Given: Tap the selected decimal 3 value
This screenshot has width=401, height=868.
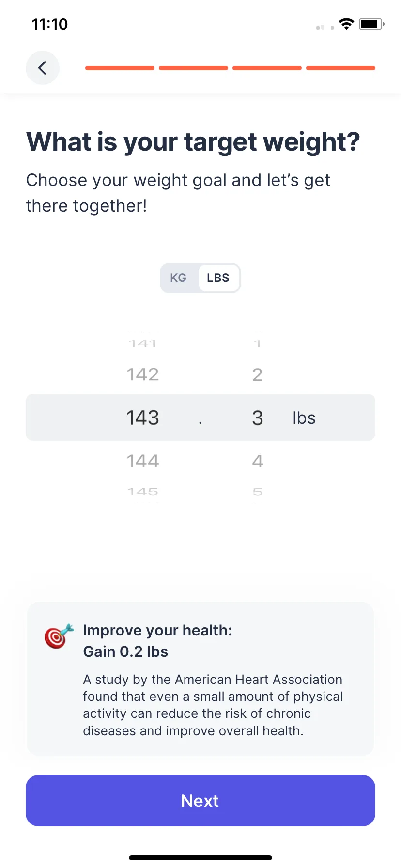Looking at the screenshot, I should [258, 418].
